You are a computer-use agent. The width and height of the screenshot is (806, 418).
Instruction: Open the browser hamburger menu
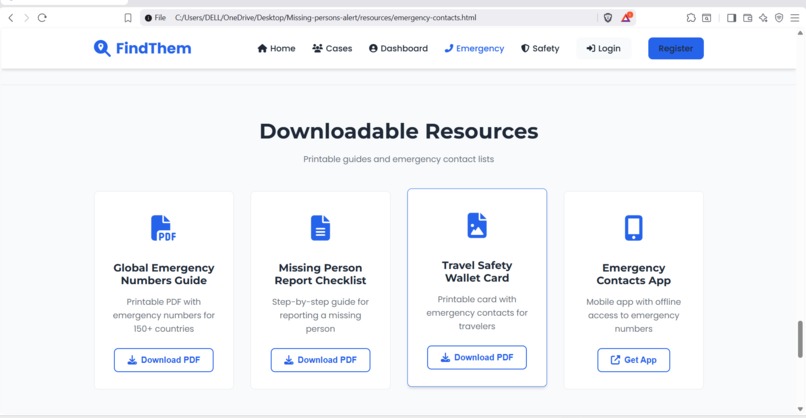[795, 17]
